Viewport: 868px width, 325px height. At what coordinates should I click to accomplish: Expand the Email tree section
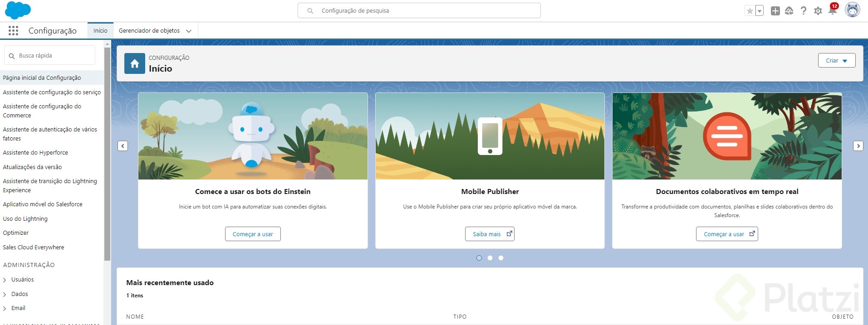point(5,309)
